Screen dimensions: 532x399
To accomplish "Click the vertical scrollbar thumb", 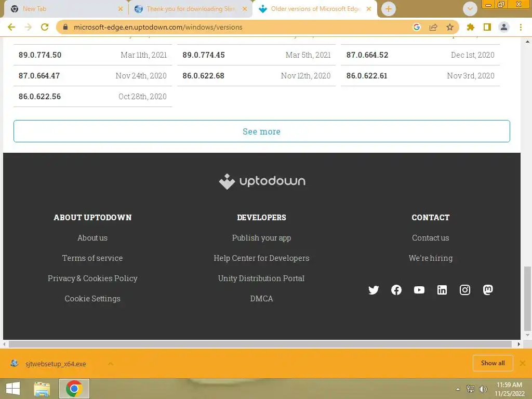I will [527, 299].
